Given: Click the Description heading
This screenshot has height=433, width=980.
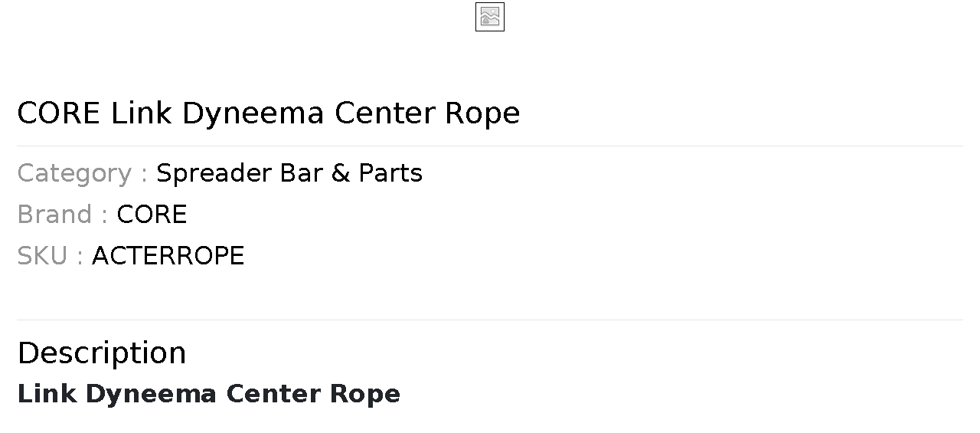Looking at the screenshot, I should coord(101,353).
